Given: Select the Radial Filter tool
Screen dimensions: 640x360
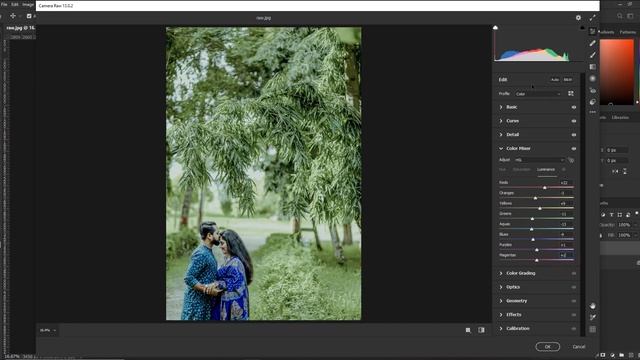Looking at the screenshot, I should click(593, 78).
